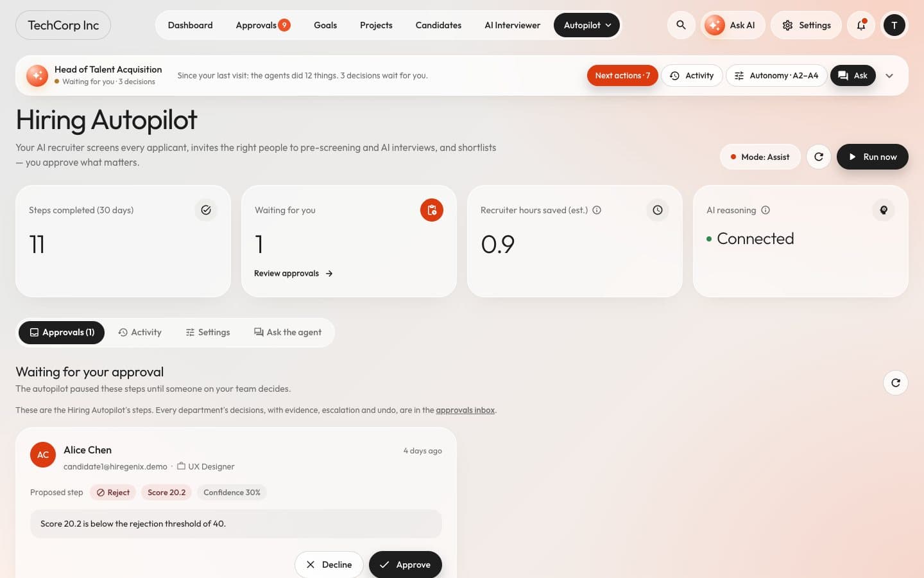Open the Candidates page
The image size is (924, 578).
coord(438,25)
